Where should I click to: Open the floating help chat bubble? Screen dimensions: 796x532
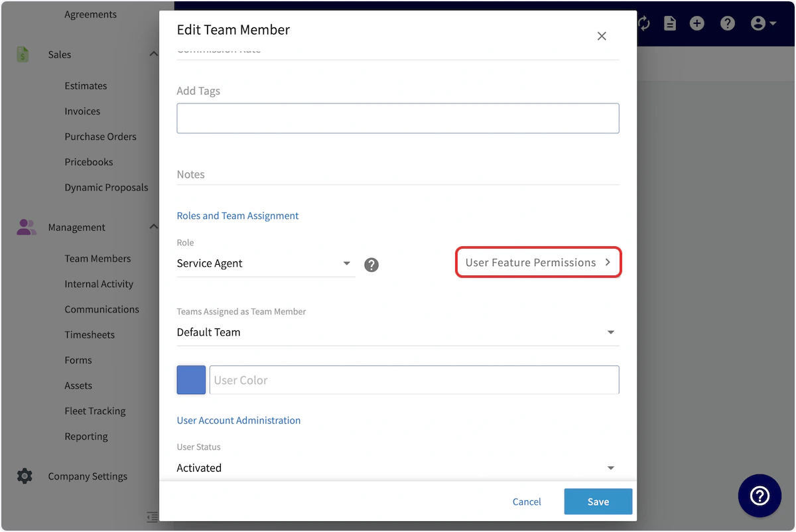[x=760, y=496]
